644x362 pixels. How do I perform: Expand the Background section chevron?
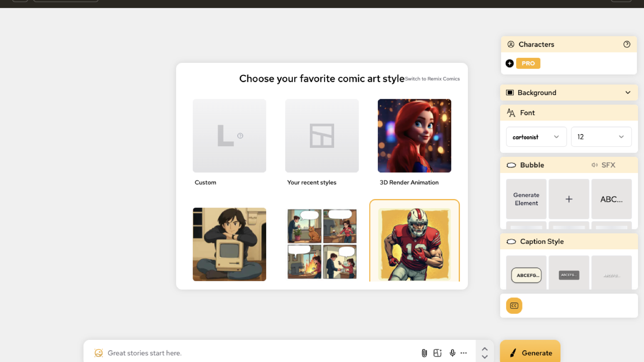(x=628, y=93)
